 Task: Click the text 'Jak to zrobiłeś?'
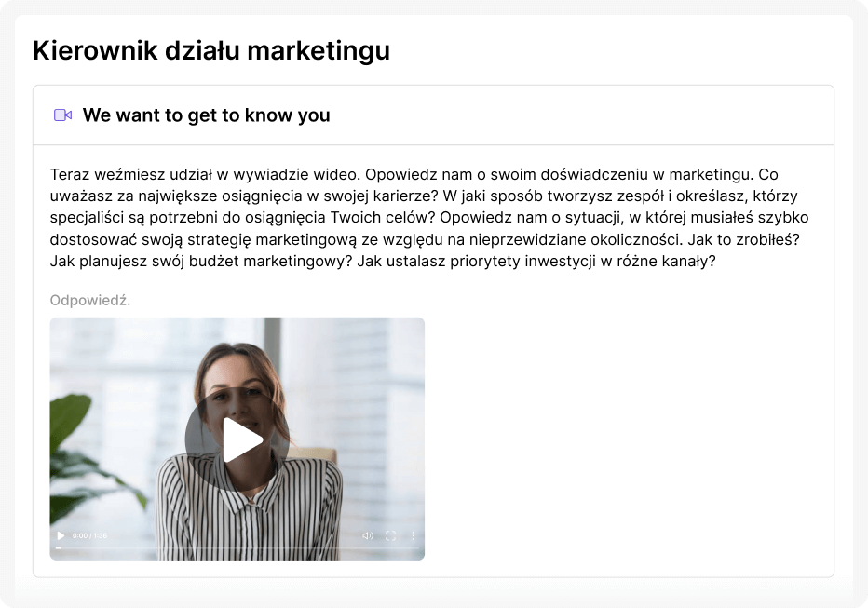pyautogui.click(x=743, y=239)
